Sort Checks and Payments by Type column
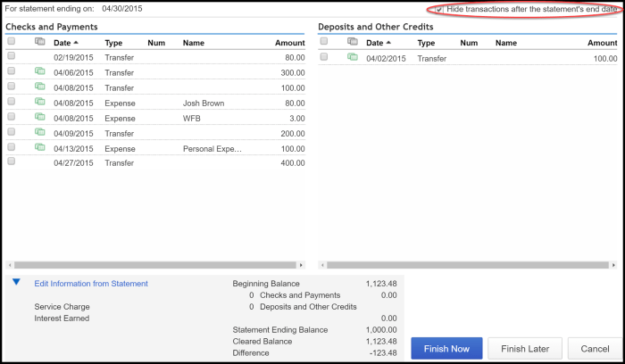The height and width of the screenshot is (364, 625). (x=113, y=43)
